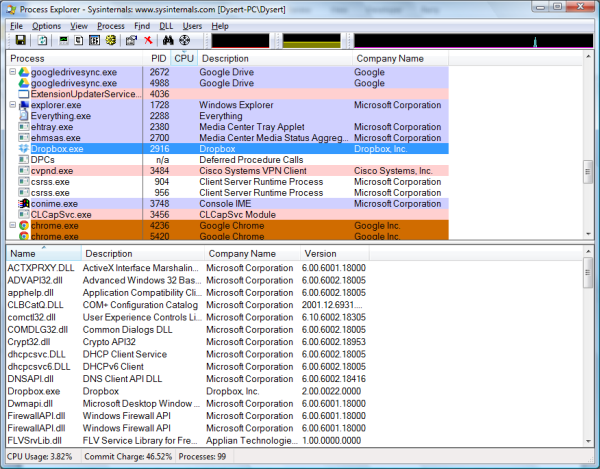Image resolution: width=600 pixels, height=469 pixels.
Task: Click the CLCapSvc.exe process icon
Action: pos(24,215)
